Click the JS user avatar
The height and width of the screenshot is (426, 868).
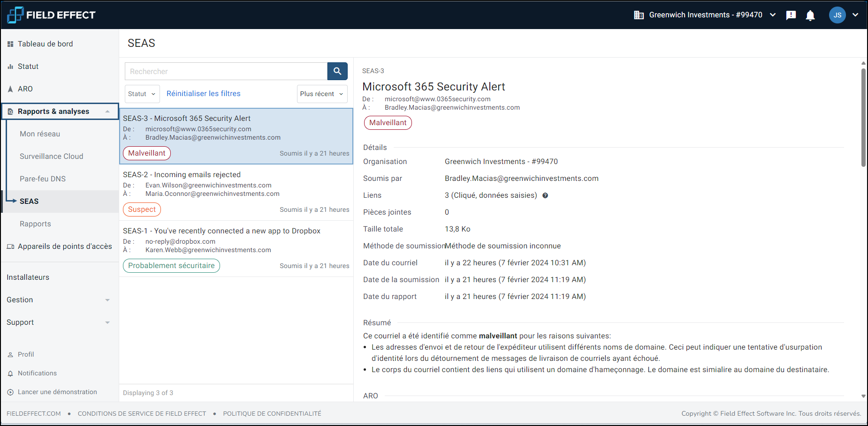click(838, 15)
